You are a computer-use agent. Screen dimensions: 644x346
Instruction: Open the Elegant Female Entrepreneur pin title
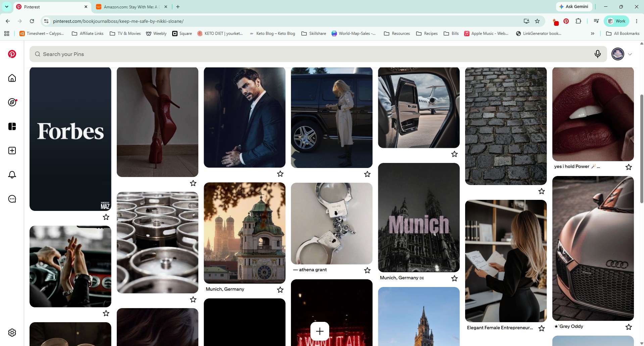click(500, 328)
